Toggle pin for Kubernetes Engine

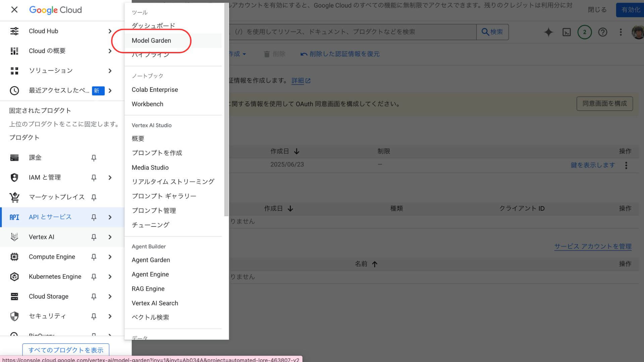pos(94,277)
